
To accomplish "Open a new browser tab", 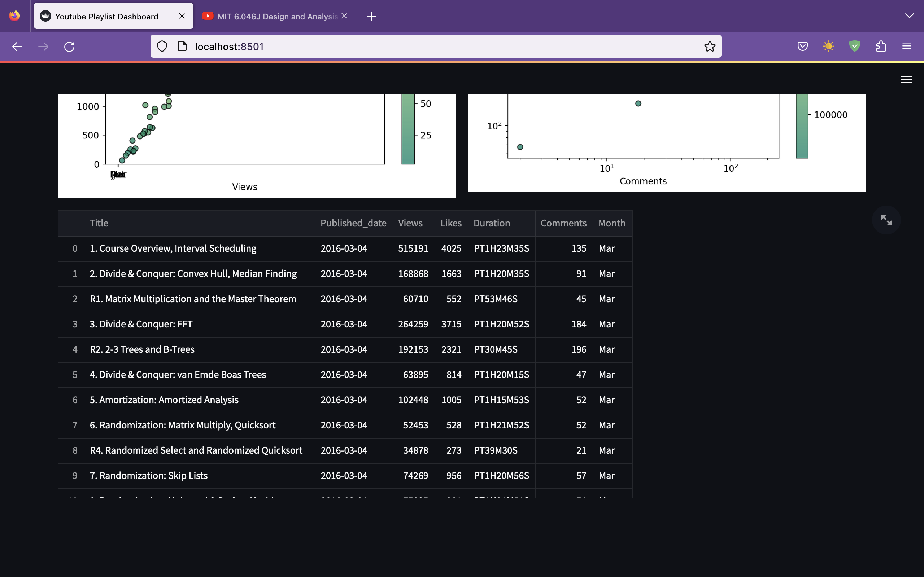I will click(x=371, y=17).
